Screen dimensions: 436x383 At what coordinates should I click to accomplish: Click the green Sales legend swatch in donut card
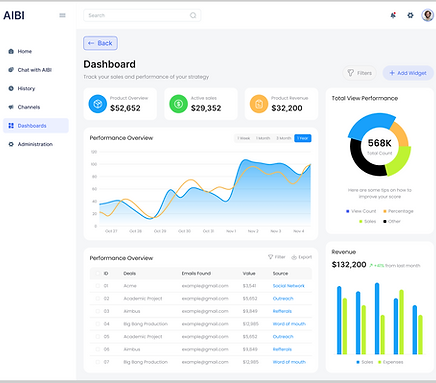(x=361, y=221)
